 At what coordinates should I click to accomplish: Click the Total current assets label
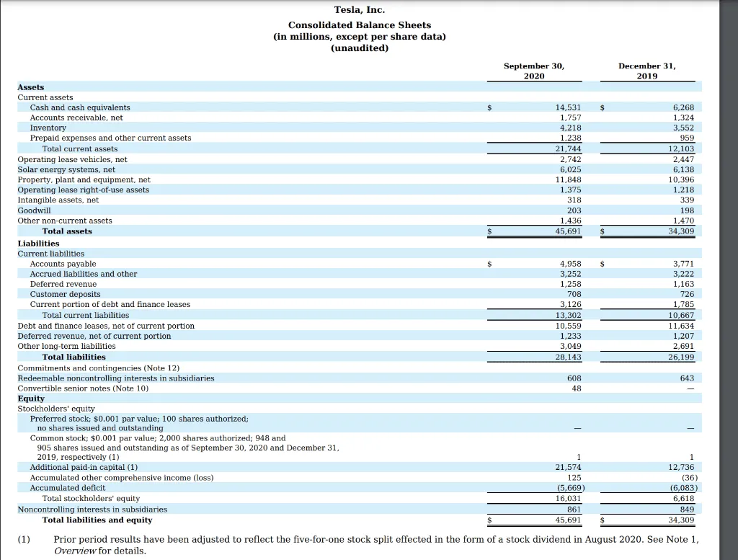79,148
